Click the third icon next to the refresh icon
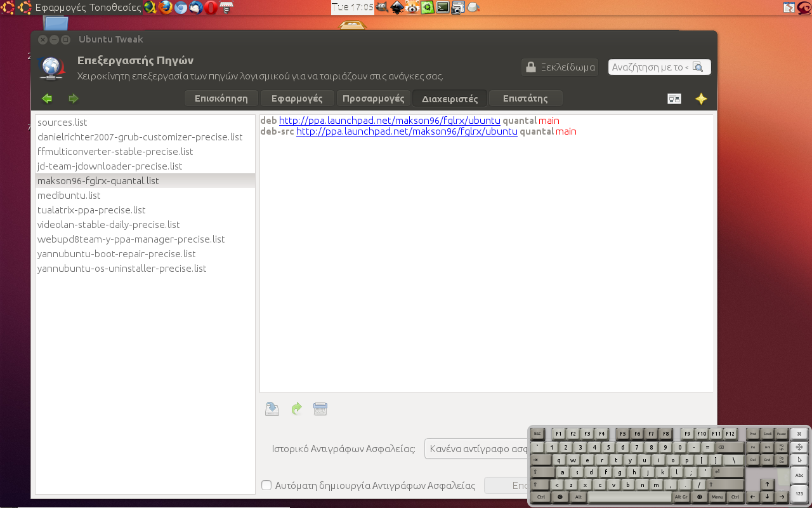The image size is (812, 508). 320,409
